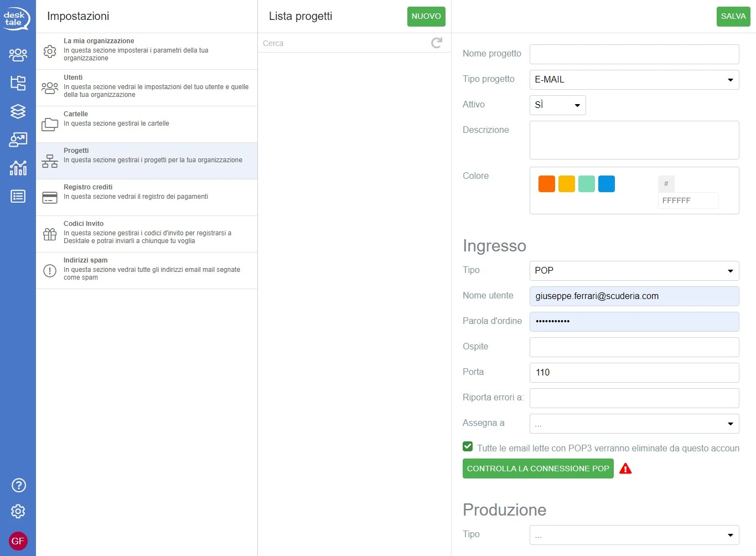The width and height of the screenshot is (756, 556).
Task: Click the Lista progetti title
Action: [301, 17]
